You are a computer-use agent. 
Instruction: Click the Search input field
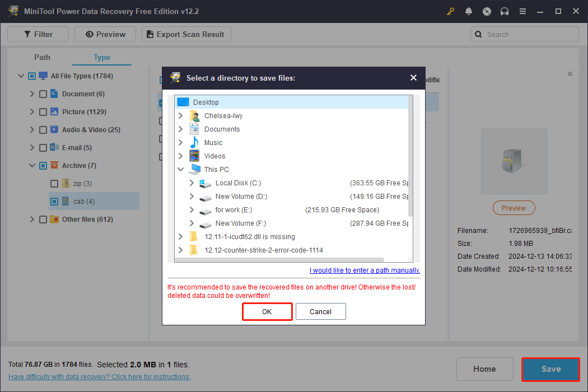pos(525,34)
